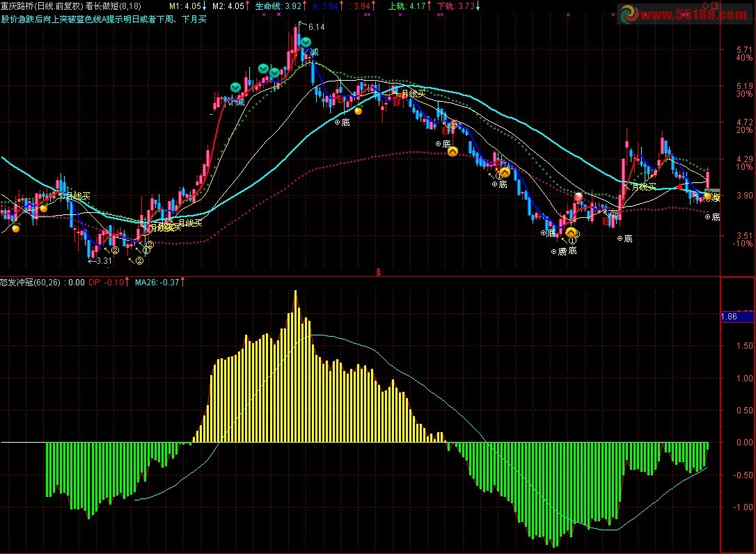
Task: Click the square window icon beside the diamond
Action: pos(715,6)
